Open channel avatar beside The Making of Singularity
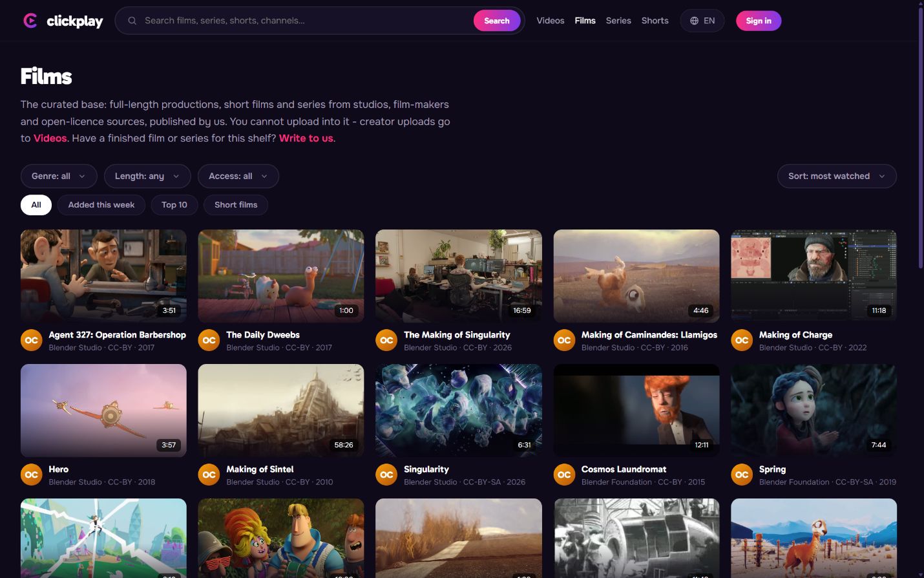This screenshot has width=924, height=578. coord(386,340)
